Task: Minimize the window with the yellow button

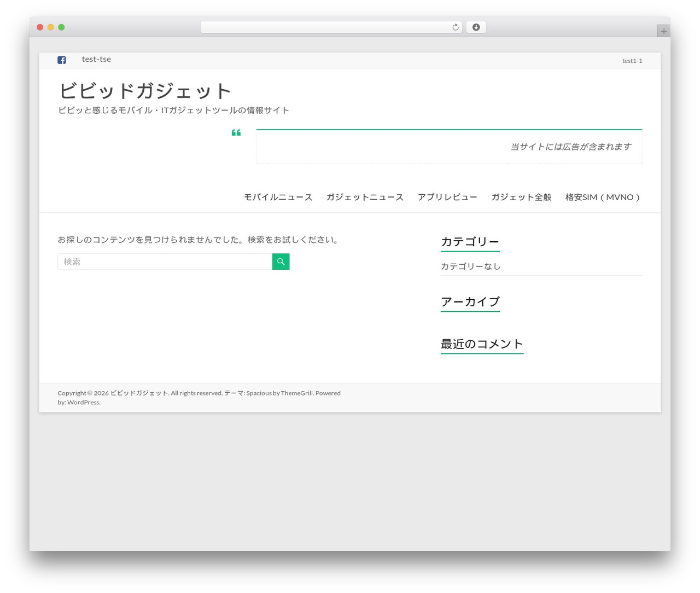Action: [50, 27]
